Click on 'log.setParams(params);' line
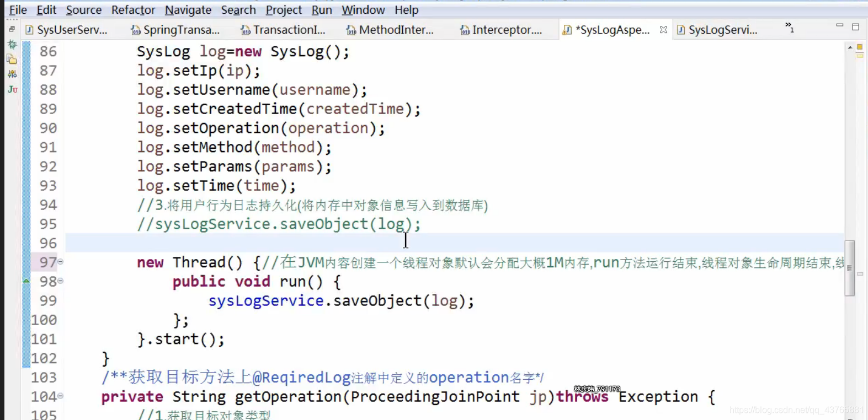Screen dimensions: 868x420 tap(235, 166)
